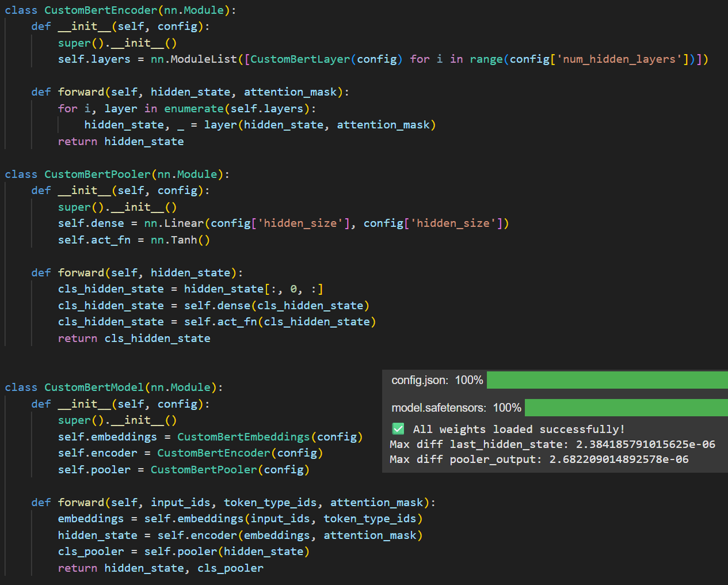Click the line "class CustomBertPooler(nn.Module):"

click(117, 174)
